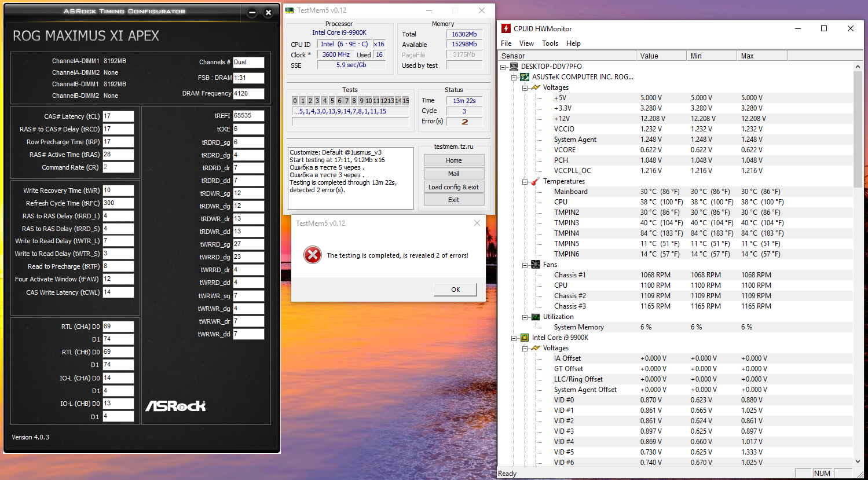Select the VID #5 row
Image resolution: width=868 pixels, height=480 pixels.
tap(675, 452)
